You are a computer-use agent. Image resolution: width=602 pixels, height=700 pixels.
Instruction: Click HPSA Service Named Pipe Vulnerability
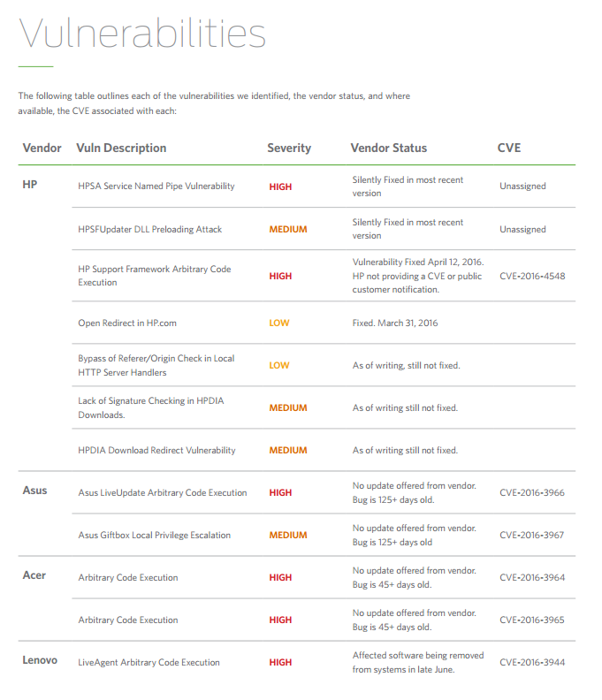tap(156, 186)
